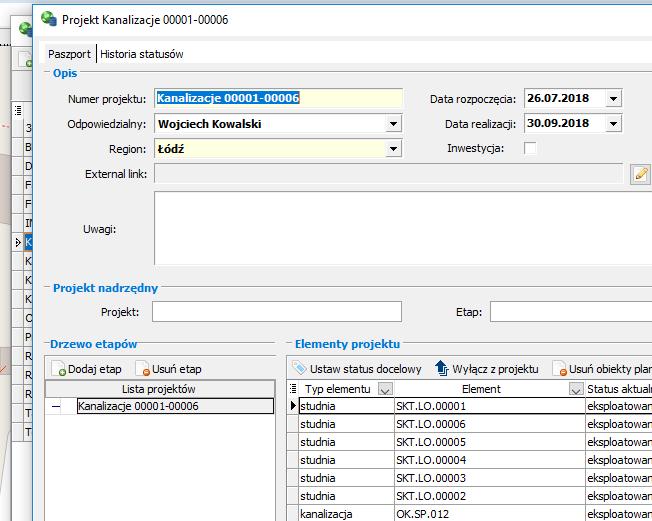This screenshot has height=521, width=652.
Task: Click Usuń etap remove-stage button
Action: (169, 369)
